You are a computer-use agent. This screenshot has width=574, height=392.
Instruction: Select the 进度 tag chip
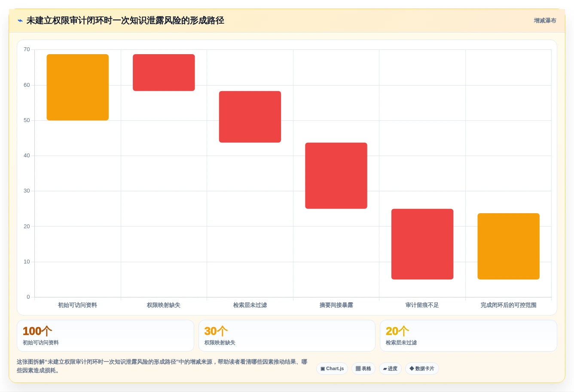point(390,369)
